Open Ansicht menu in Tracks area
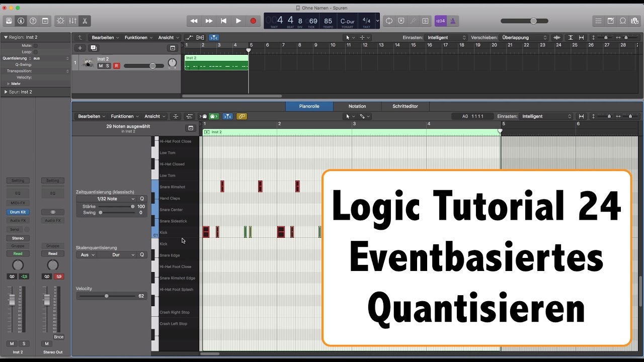Viewport: 644px width, 362px height. (168, 37)
